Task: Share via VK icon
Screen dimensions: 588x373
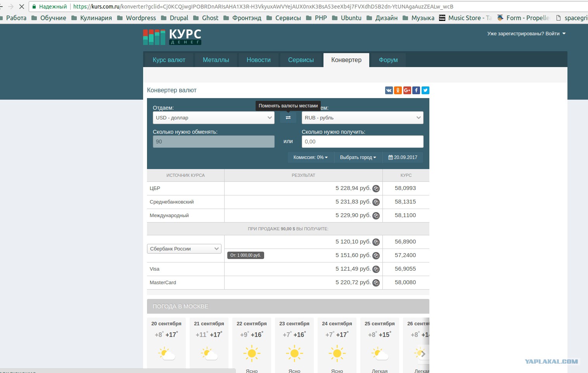Action: (x=389, y=90)
